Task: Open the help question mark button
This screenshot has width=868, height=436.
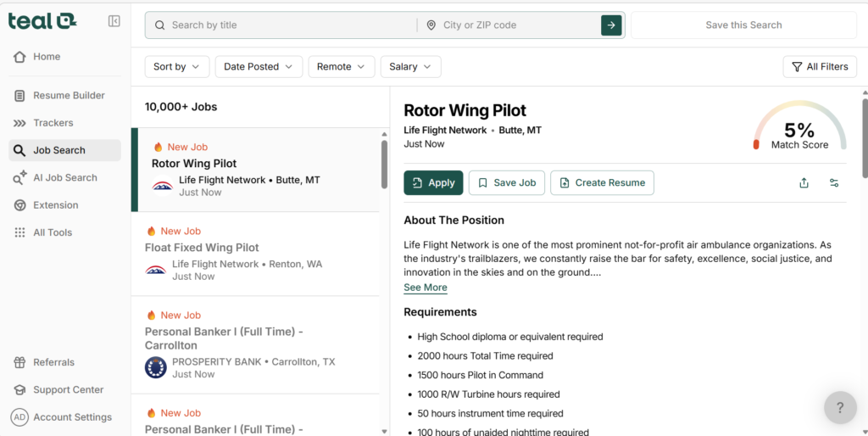Action: pos(840,408)
